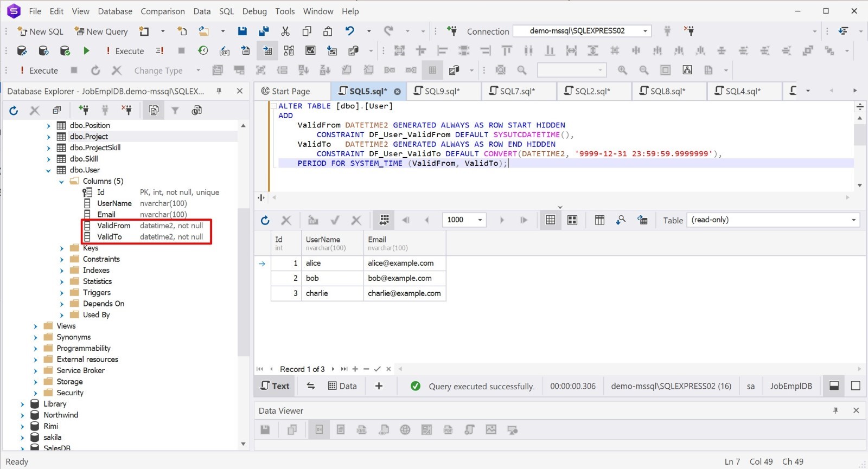Toggle the split layout icon next to JobEmplDB

tap(834, 386)
